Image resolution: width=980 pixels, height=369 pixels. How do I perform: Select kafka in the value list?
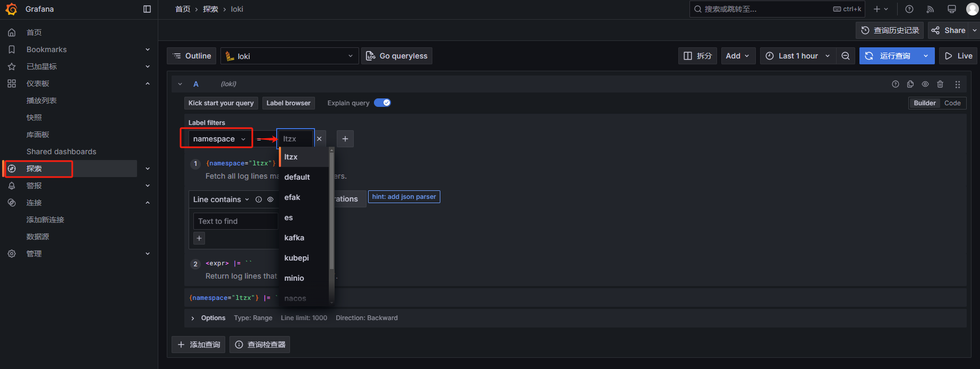[304, 238]
